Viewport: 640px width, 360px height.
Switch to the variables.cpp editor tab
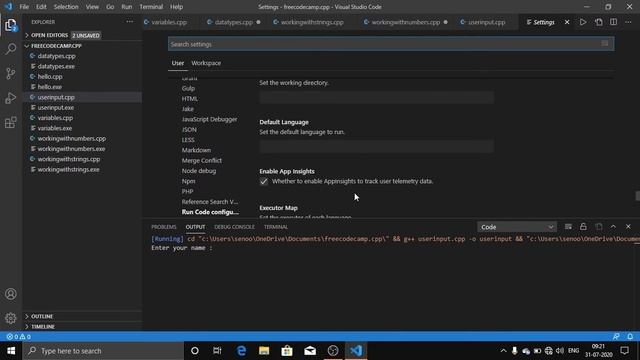[x=169, y=22]
